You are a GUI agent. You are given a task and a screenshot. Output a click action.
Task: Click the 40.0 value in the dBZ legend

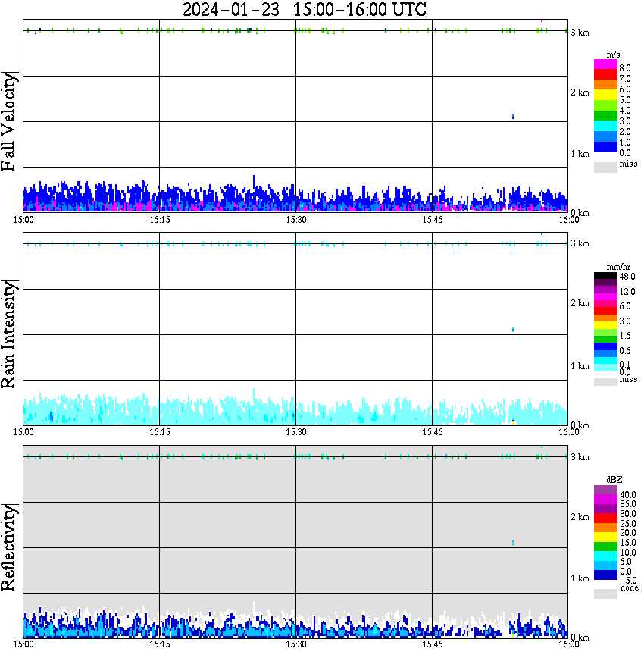pyautogui.click(x=628, y=495)
